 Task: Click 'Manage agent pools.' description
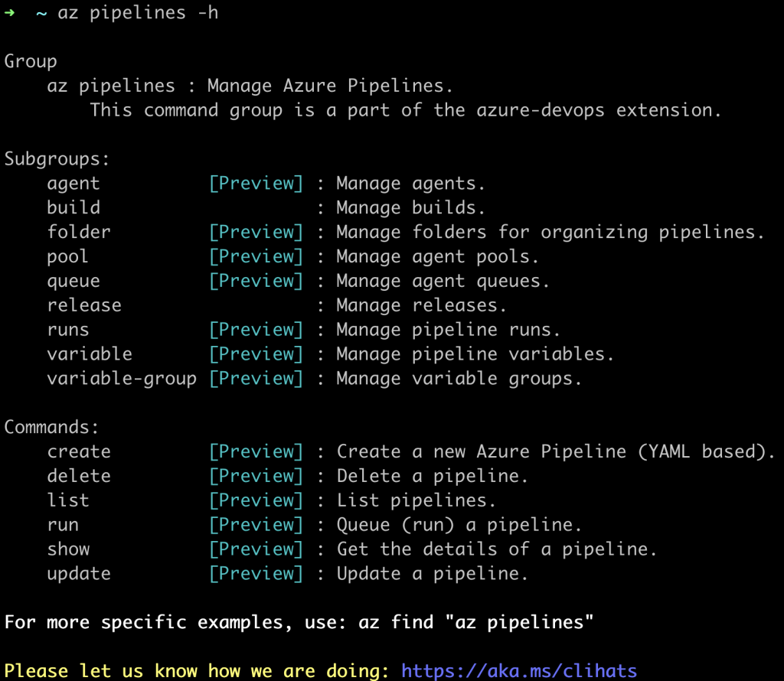(x=437, y=257)
